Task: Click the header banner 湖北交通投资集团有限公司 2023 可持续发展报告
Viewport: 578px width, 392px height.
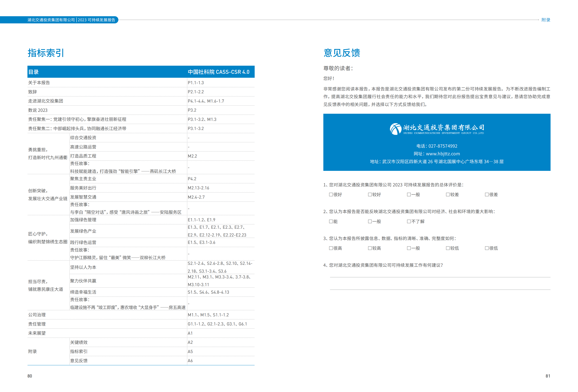Action: pyautogui.click(x=59, y=20)
